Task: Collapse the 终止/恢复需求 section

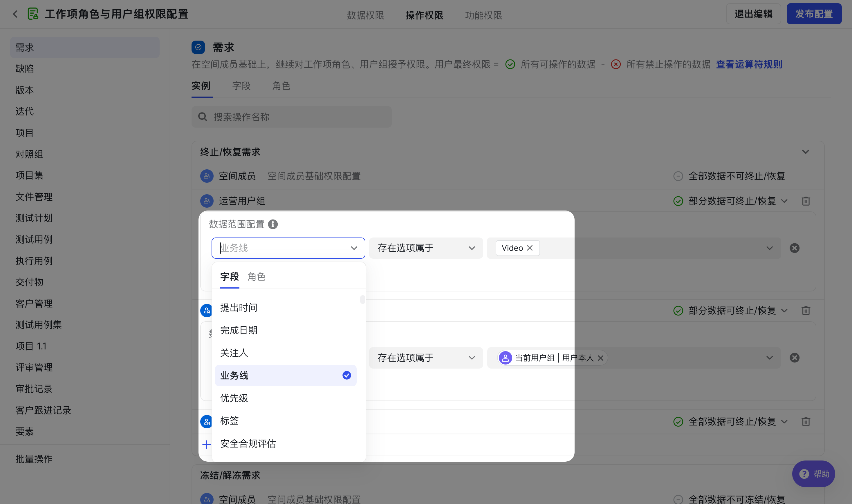Action: (x=806, y=152)
